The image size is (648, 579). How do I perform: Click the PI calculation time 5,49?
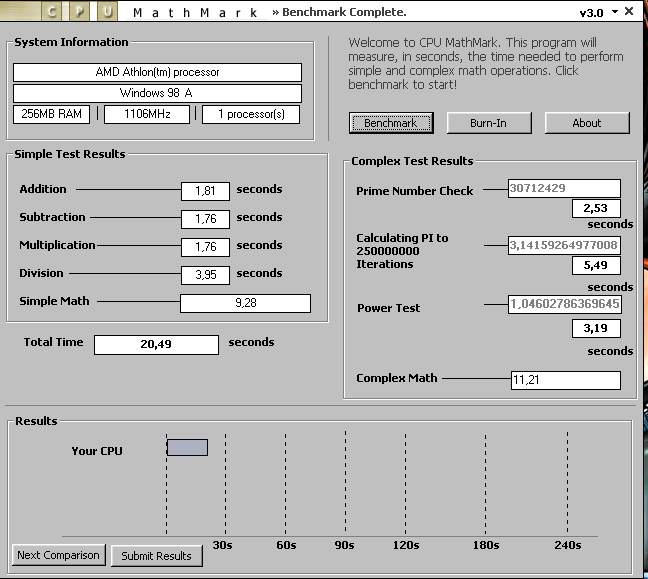pyautogui.click(x=596, y=265)
